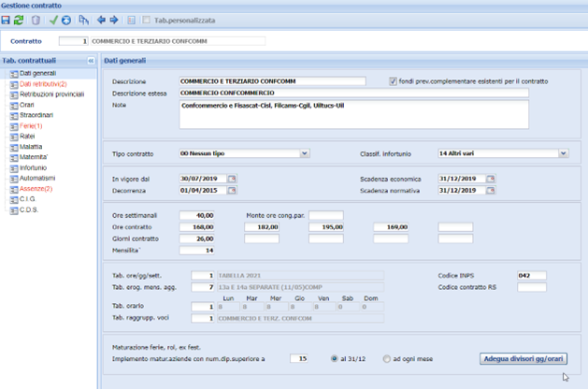Open Straordinari tree item
Image resolution: width=588 pixels, height=390 pixels.
(x=36, y=115)
